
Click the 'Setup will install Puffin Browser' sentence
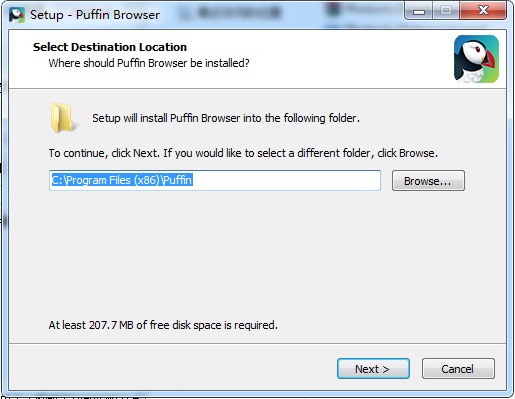pos(226,118)
